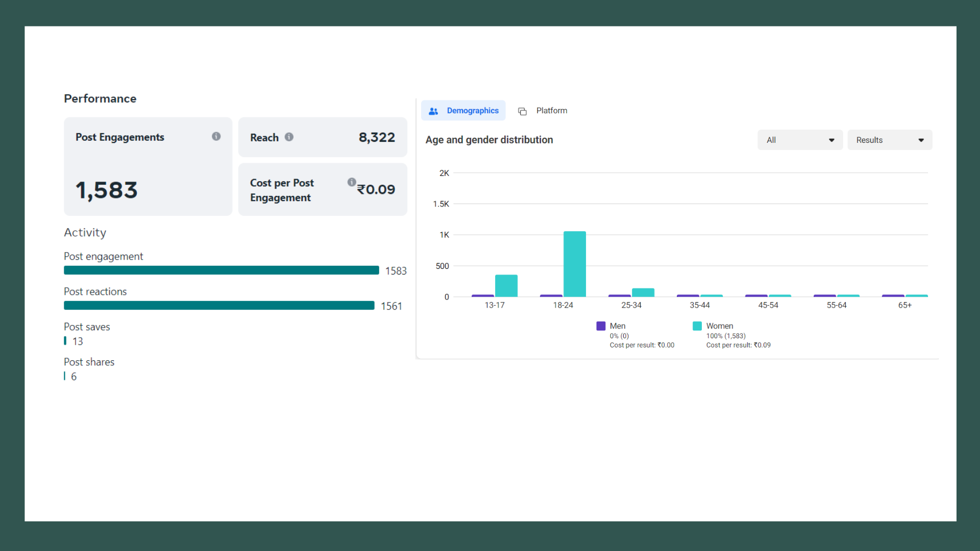Click the ₹0.09 cost value
Screen dimensions: 980x551
pos(376,189)
